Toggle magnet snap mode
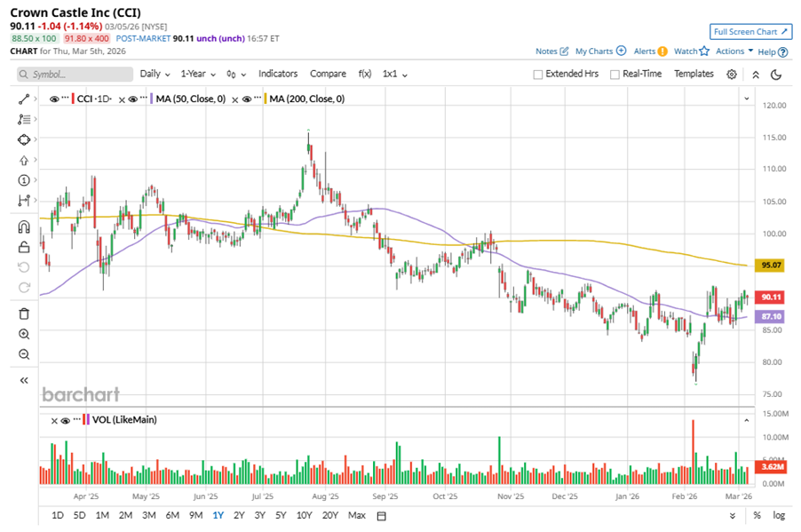The image size is (801, 532). point(24,226)
